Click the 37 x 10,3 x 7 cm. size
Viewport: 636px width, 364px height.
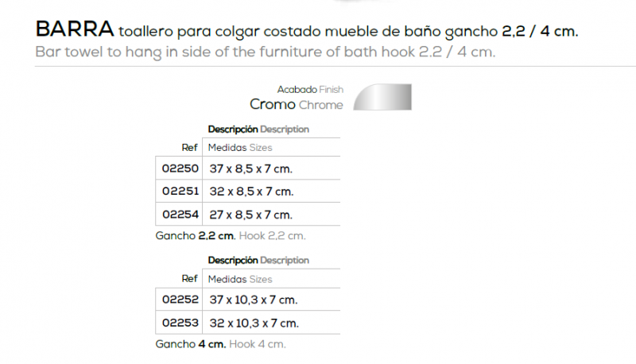pos(254,300)
